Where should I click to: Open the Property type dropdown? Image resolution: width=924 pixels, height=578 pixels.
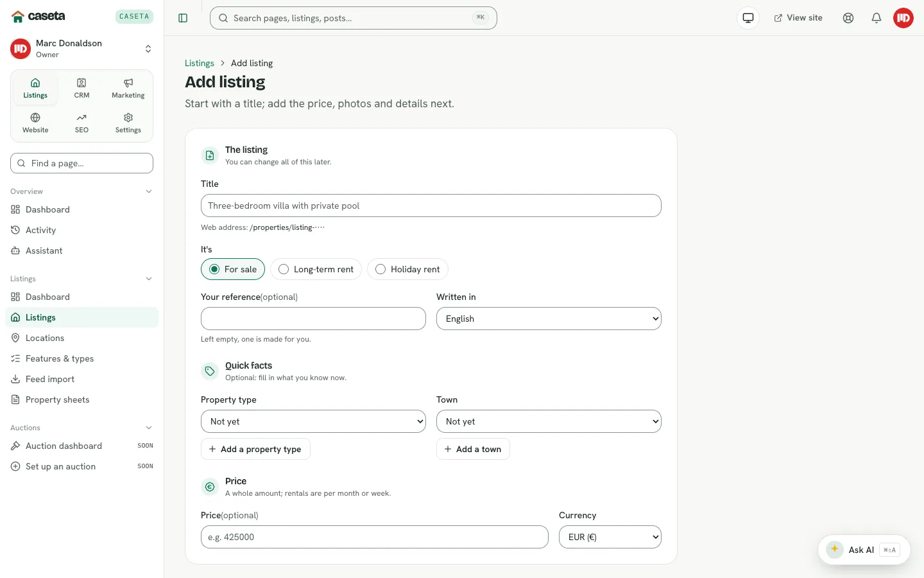[x=313, y=421]
